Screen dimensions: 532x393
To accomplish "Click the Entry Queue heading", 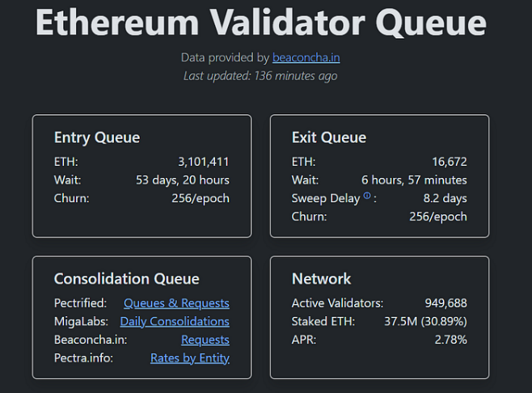I will pos(97,137).
